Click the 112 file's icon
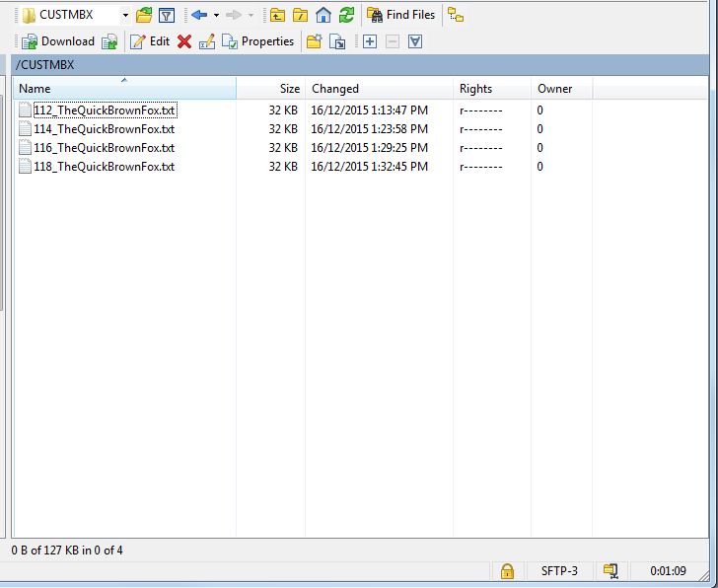Screen dimensions: 718x588 click(x=26, y=110)
